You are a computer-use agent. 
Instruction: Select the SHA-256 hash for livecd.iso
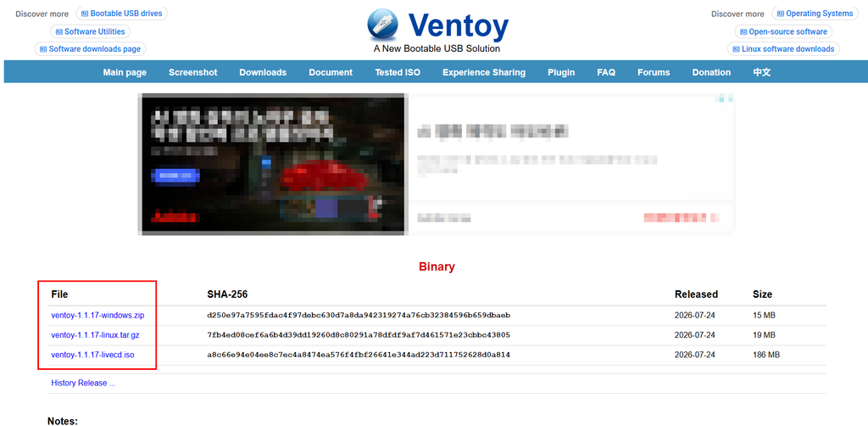(359, 355)
